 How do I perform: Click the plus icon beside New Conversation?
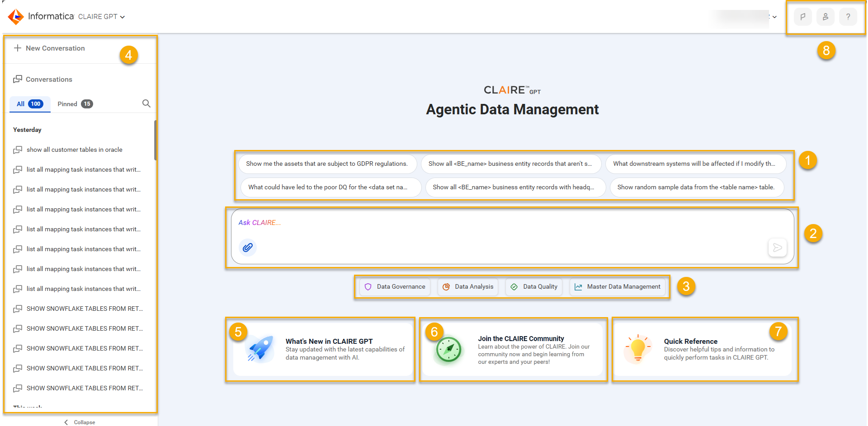(x=18, y=48)
